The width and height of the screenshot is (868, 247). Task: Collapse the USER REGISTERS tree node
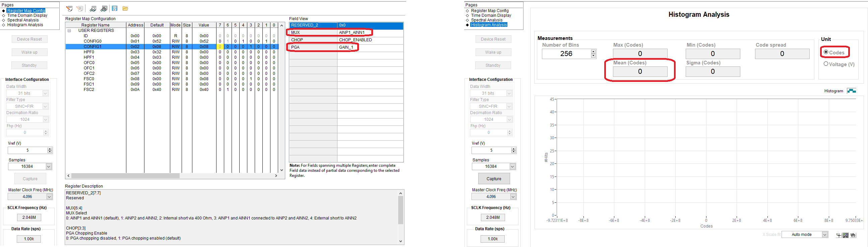tap(69, 31)
